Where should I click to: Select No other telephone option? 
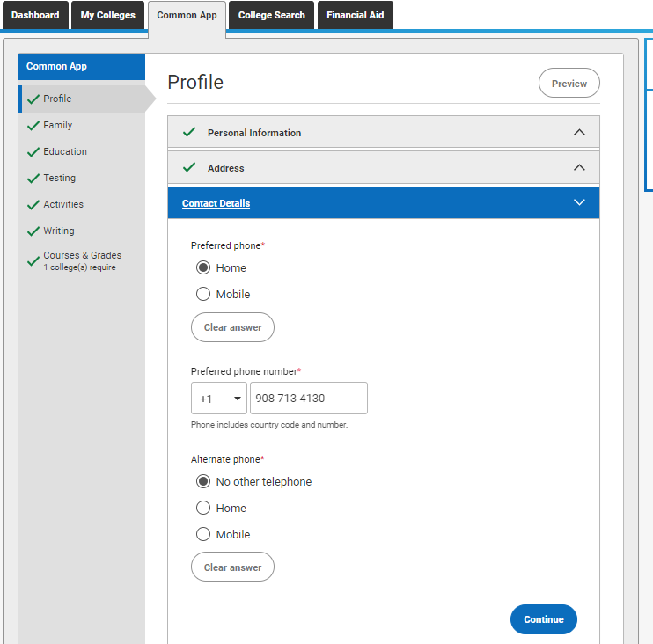tap(203, 481)
